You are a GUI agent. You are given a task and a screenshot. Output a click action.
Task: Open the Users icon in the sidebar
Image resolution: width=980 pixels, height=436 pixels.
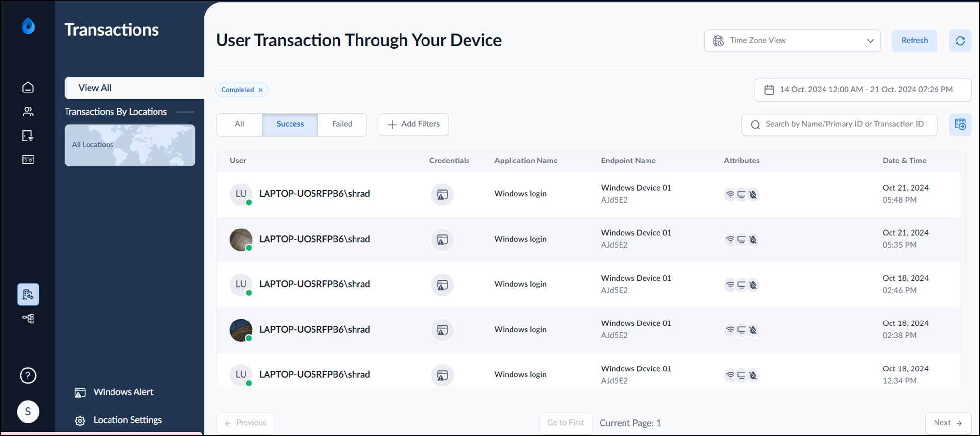pyautogui.click(x=28, y=112)
